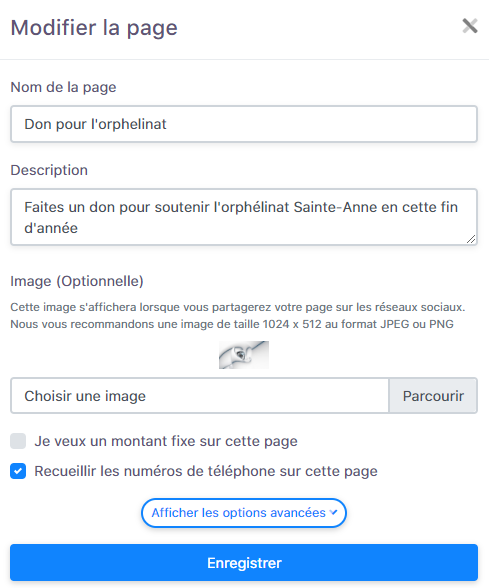Viewport: 489px width, 588px height.
Task: Close the Modifier la page dialog
Action: tap(470, 26)
